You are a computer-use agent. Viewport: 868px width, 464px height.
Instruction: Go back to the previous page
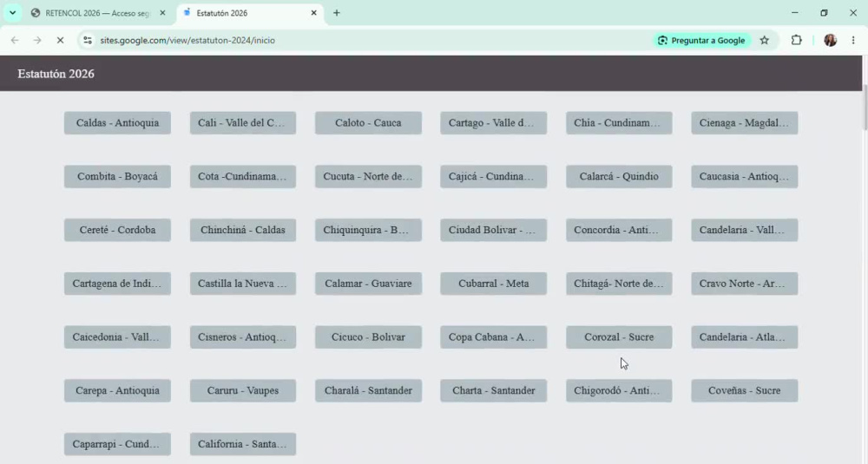coord(15,41)
